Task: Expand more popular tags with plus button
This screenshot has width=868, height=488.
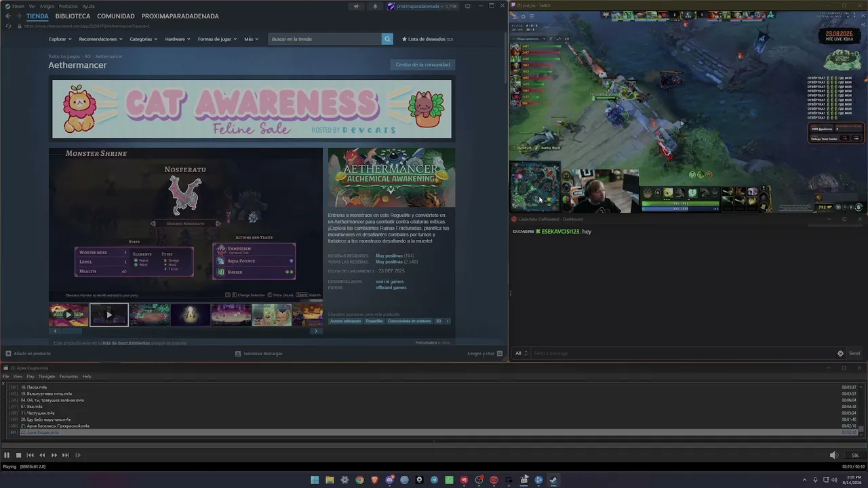Action: click(447, 321)
